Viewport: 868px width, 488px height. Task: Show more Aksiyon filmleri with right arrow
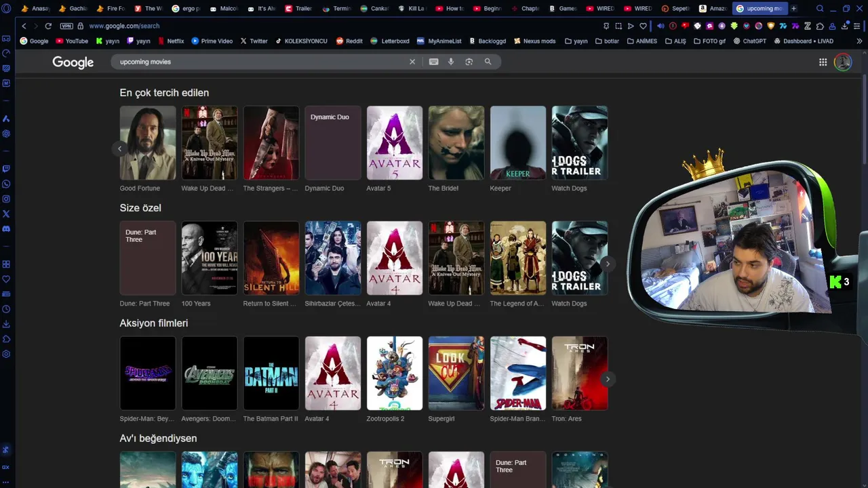(608, 379)
